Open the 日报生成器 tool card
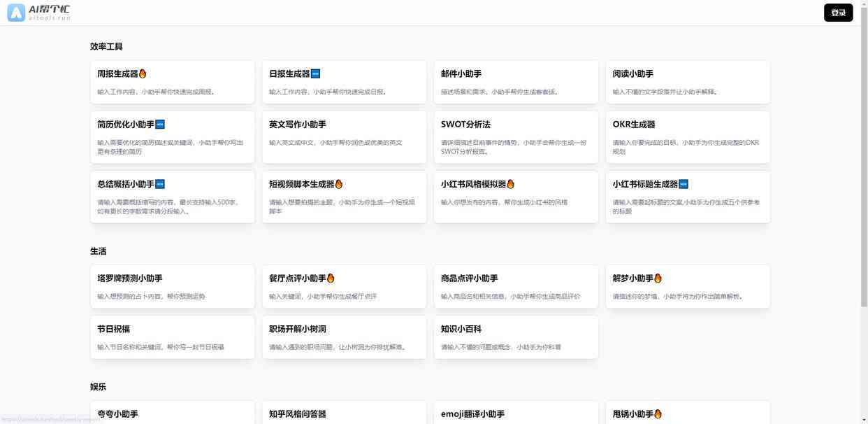Image resolution: width=868 pixels, height=424 pixels. coord(345,82)
